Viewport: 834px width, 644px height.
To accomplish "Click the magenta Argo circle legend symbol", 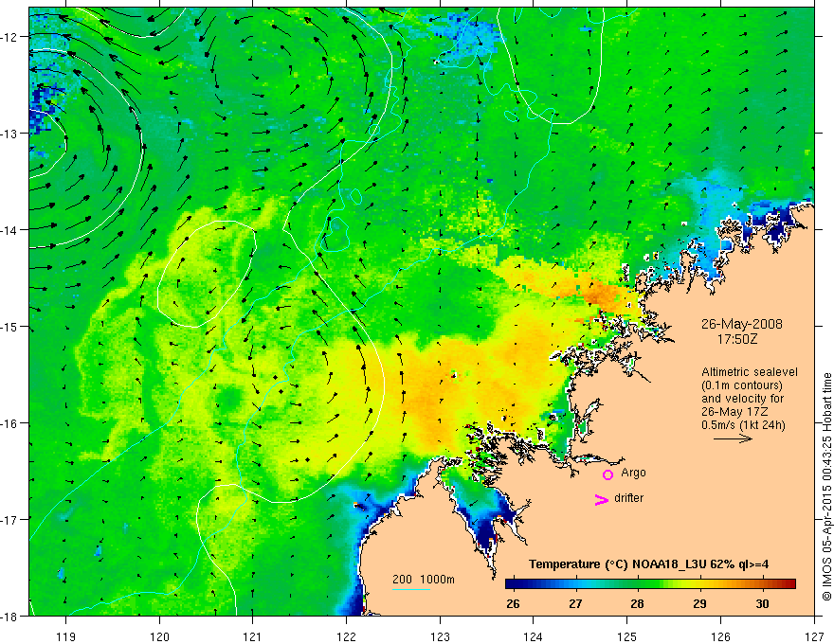I will click(607, 474).
